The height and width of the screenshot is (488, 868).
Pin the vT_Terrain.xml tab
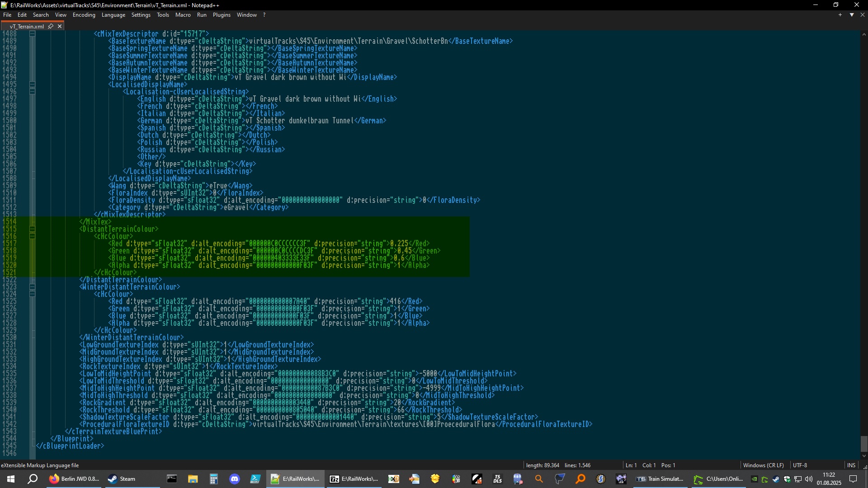[x=51, y=26]
